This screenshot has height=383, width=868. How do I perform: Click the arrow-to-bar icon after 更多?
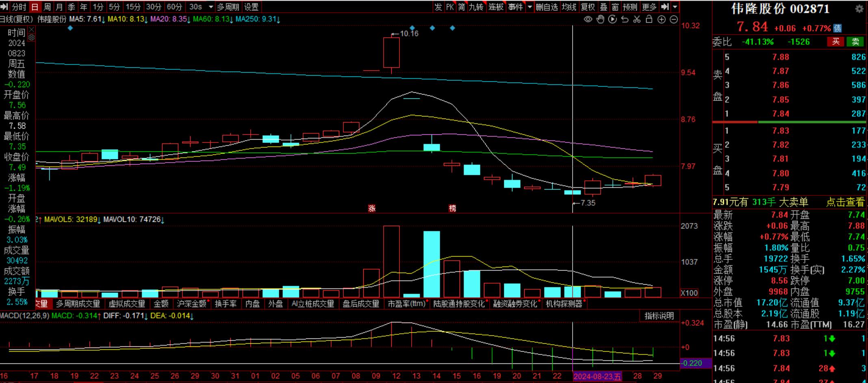click(665, 7)
